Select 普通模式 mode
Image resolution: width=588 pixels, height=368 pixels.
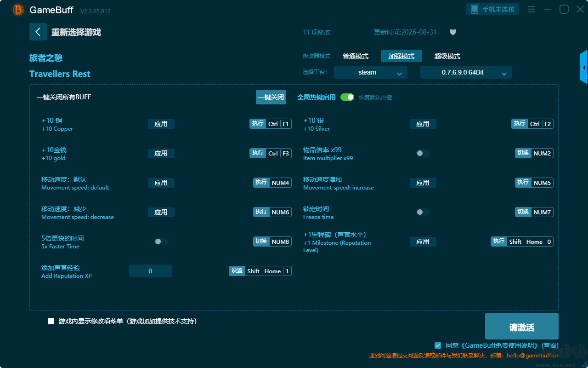(356, 56)
